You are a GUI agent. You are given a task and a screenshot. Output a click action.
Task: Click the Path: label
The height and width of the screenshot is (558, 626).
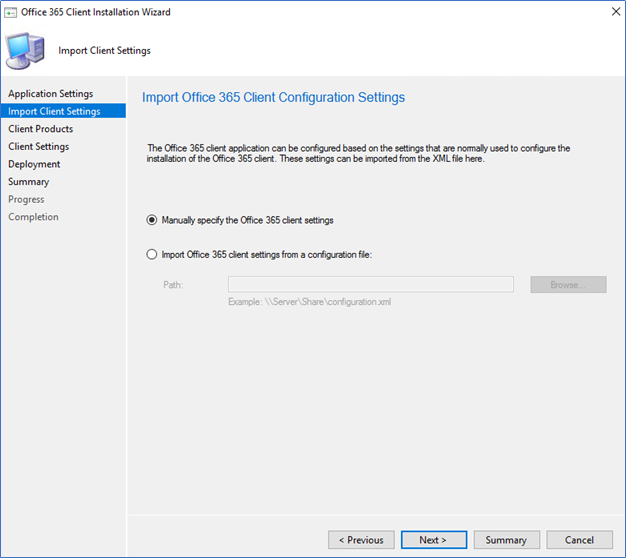click(x=173, y=285)
